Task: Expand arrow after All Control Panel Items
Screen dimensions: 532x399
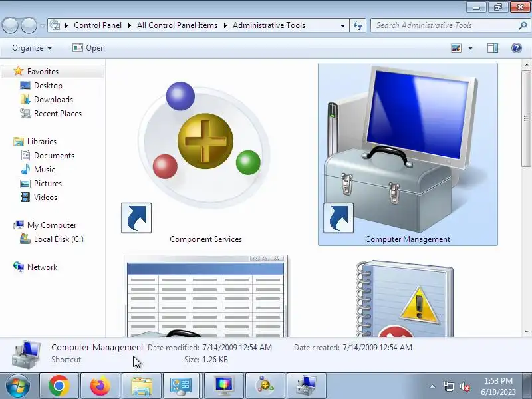Action: tap(225, 25)
